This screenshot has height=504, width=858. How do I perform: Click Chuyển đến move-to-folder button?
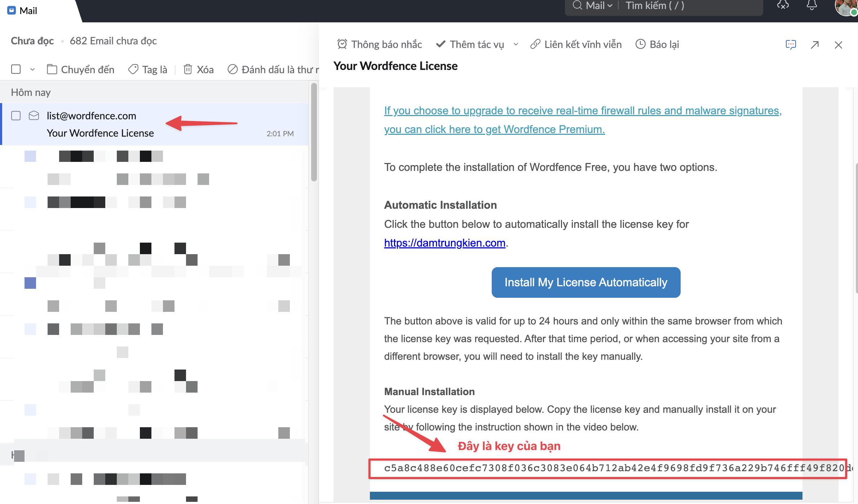[80, 69]
